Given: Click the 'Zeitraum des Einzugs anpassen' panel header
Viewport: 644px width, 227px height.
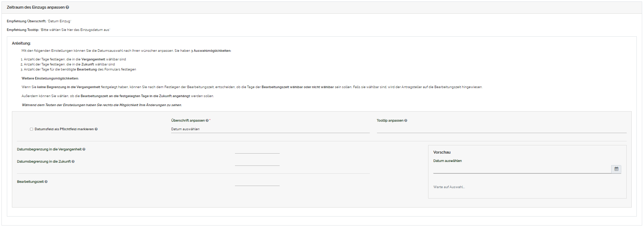Looking at the screenshot, I should click(x=35, y=8).
